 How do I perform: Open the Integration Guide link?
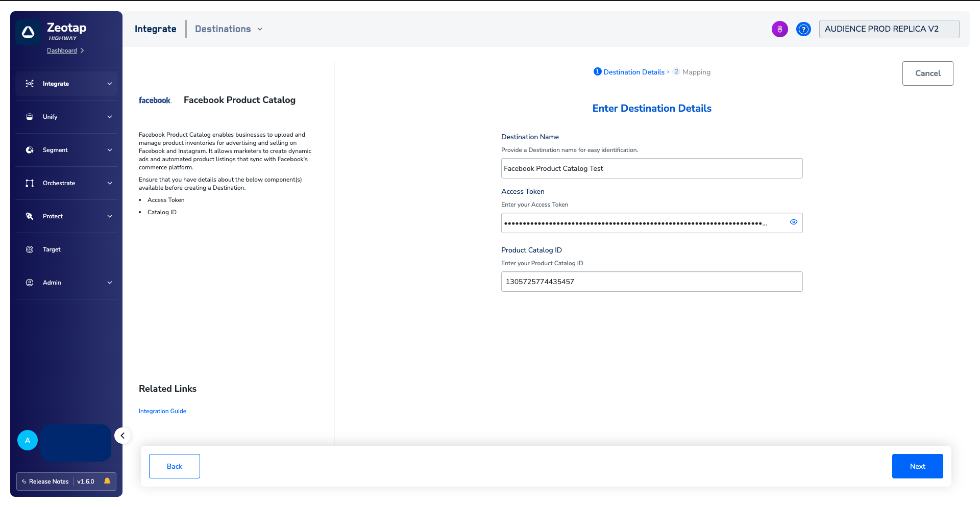(x=162, y=411)
